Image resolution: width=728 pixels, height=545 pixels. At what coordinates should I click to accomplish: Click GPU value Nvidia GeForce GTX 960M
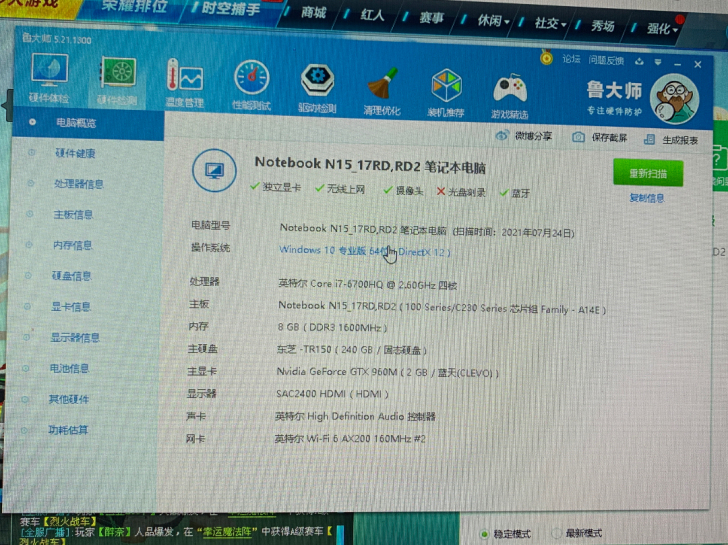pyautogui.click(x=388, y=372)
